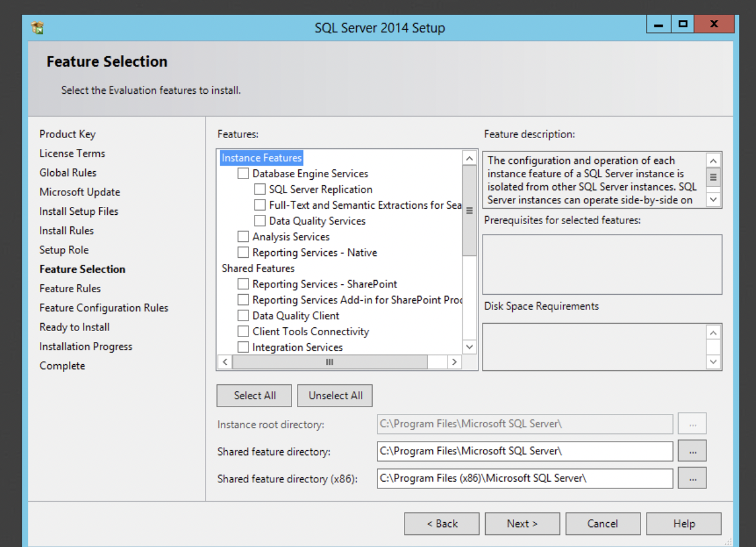
Task: Click Next to continue setup
Action: tap(523, 524)
